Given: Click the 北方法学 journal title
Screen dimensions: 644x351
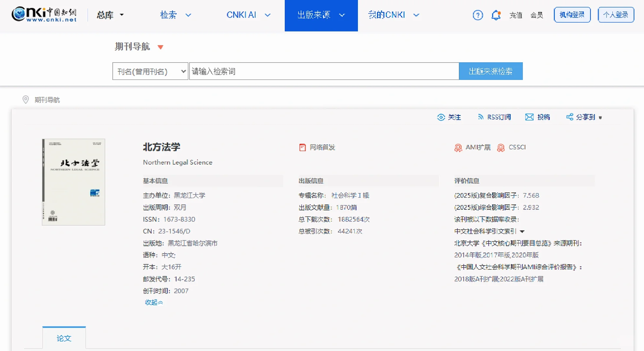Looking at the screenshot, I should (x=162, y=147).
